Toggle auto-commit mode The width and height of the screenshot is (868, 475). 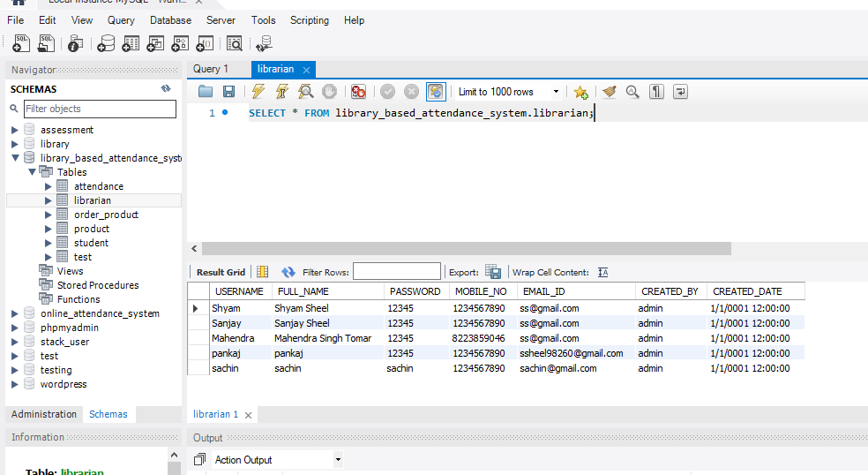[x=437, y=92]
